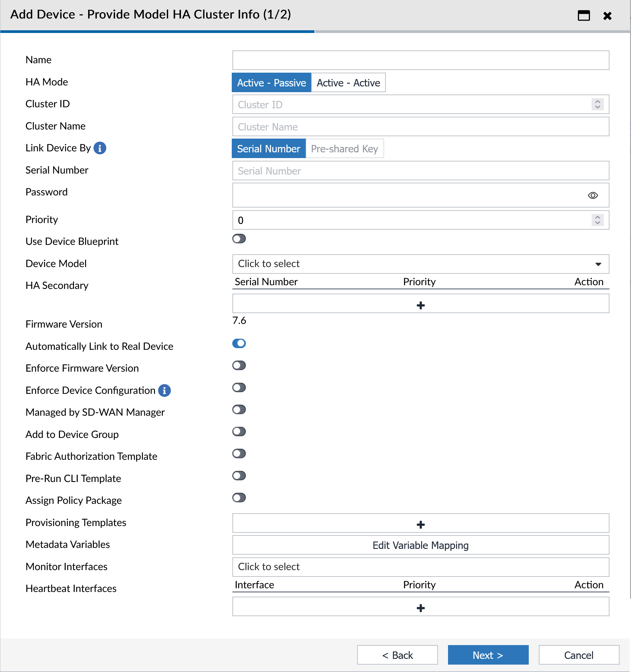
Task: Click the Cluster ID stepper arrows
Action: pos(597,104)
